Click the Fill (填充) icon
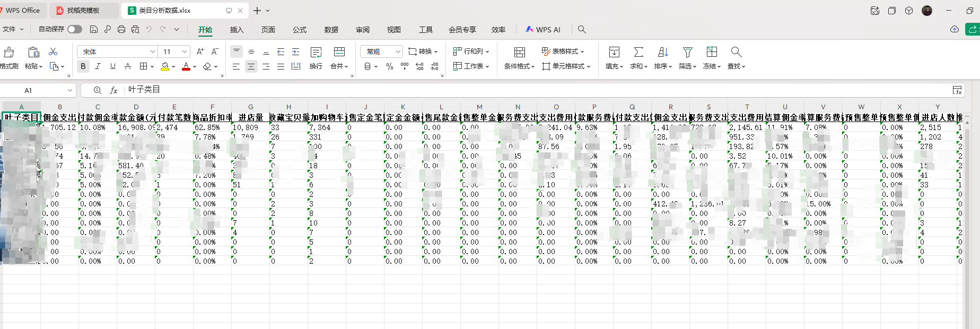980x329 pixels. [614, 52]
